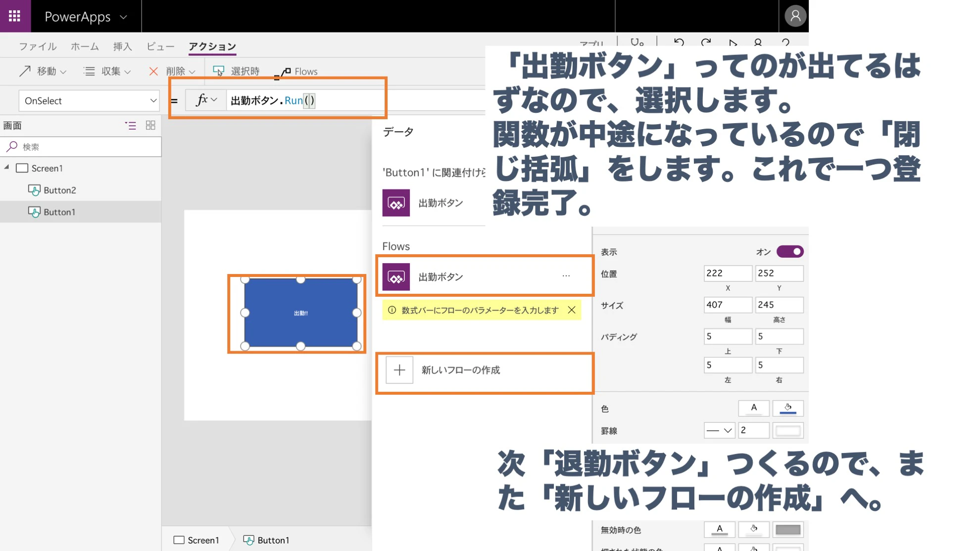Viewport: 980px width, 551px height.
Task: Click the preview app play icon
Action: click(733, 43)
